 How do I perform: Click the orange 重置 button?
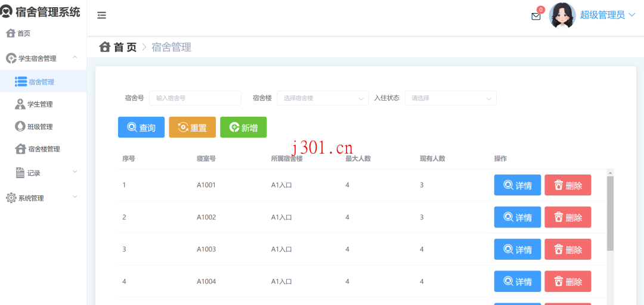click(x=192, y=127)
